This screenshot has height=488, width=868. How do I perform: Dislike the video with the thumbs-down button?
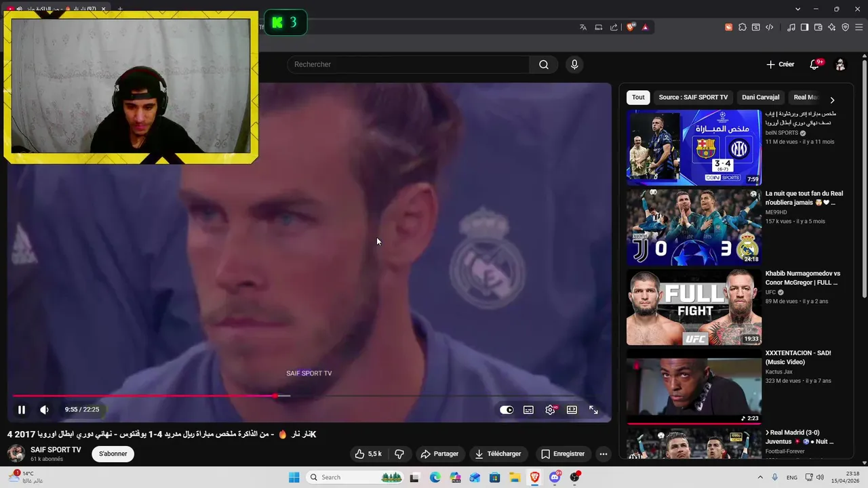coord(399,453)
